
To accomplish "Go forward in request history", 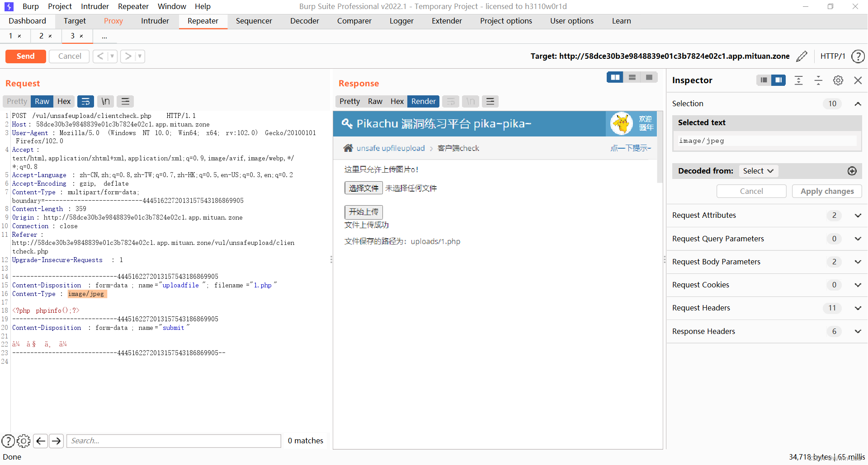I will (x=128, y=56).
